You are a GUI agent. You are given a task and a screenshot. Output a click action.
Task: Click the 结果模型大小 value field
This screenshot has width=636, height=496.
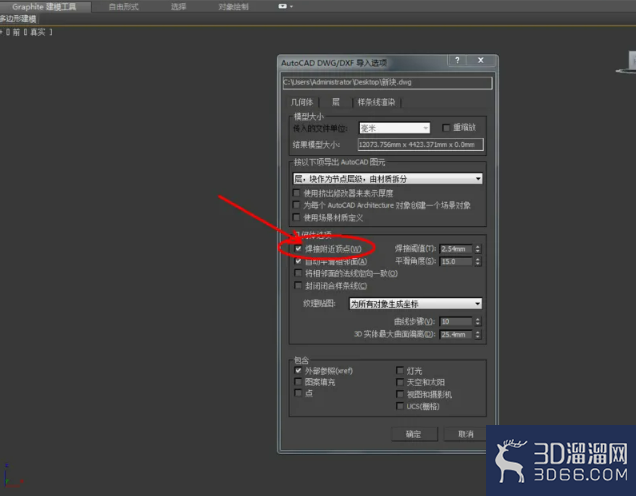click(421, 144)
